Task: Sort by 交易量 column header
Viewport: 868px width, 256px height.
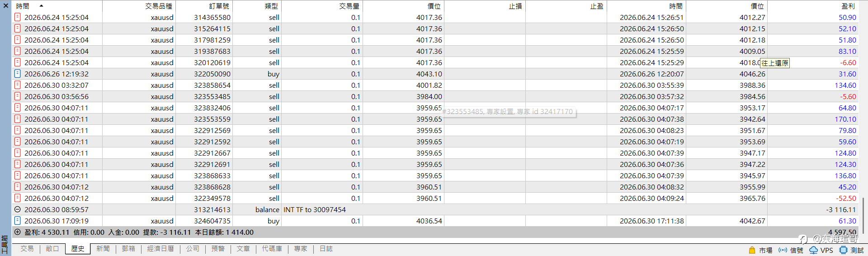Action: coord(322,6)
